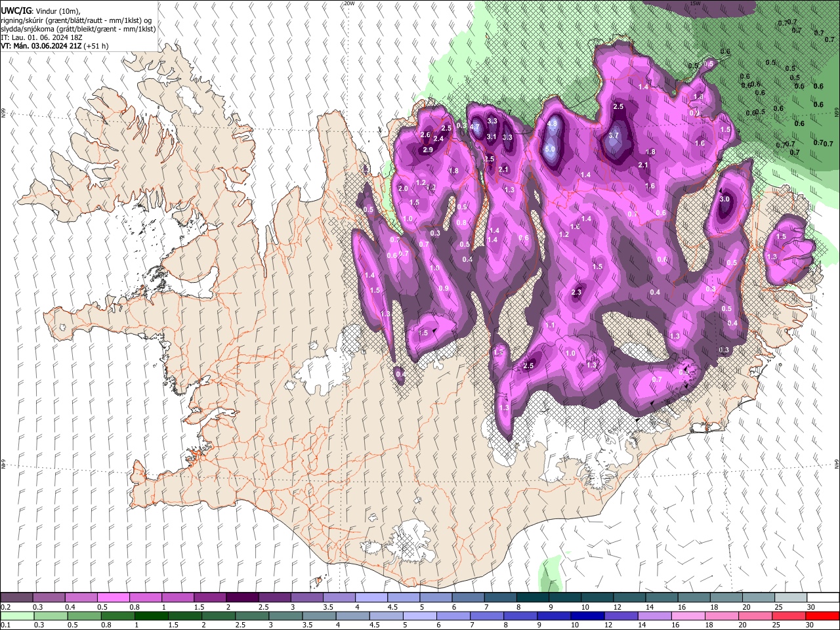Click the '5.0' snowfall value on the map
Viewport: 840px width, 630px height.
[550, 150]
